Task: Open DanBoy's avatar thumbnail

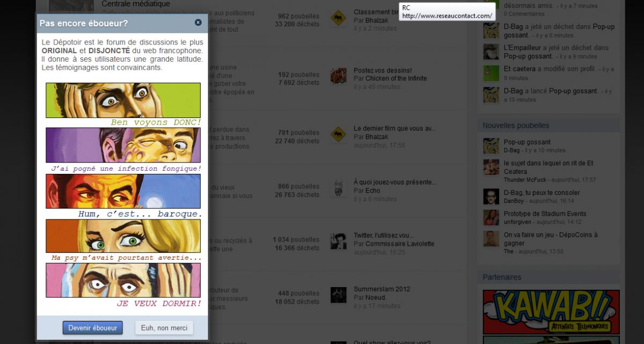Action: pyautogui.click(x=491, y=196)
